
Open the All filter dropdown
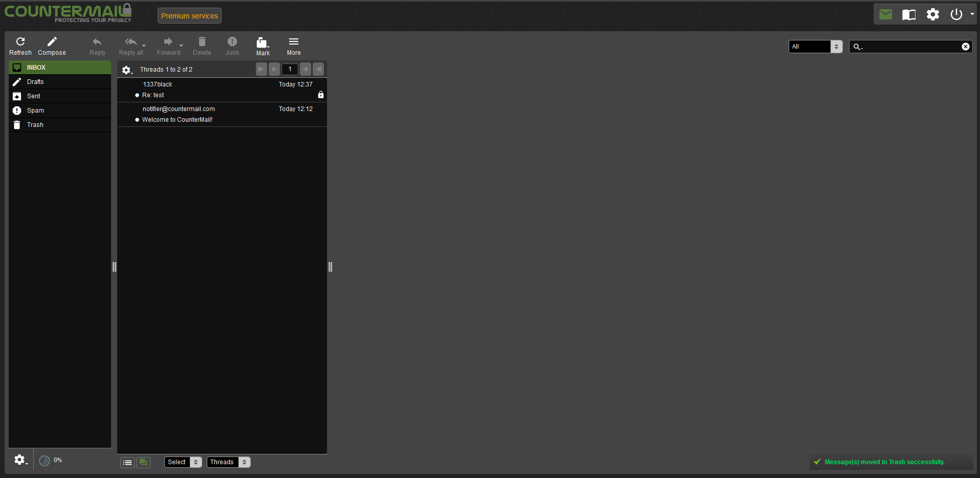point(816,47)
